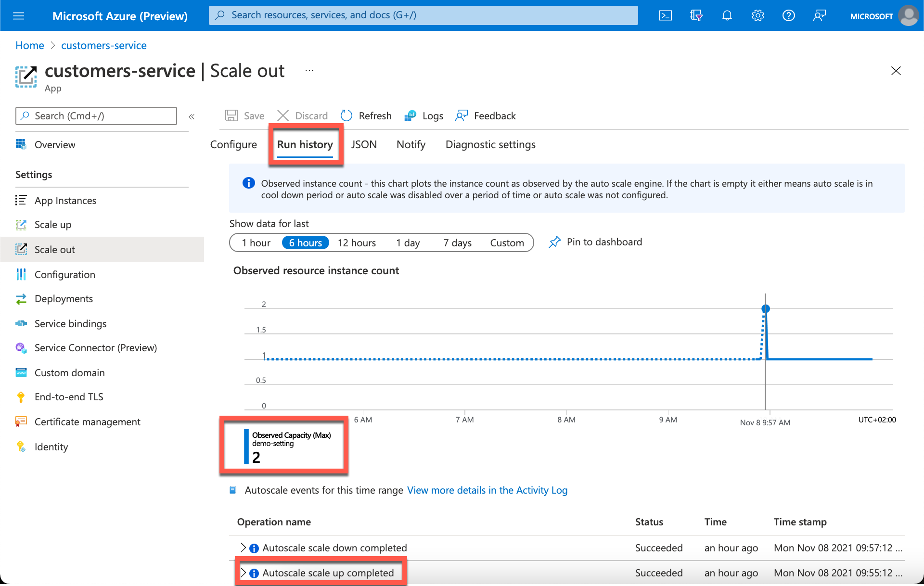Open directories and subscriptions filter icon

pyautogui.click(x=696, y=16)
